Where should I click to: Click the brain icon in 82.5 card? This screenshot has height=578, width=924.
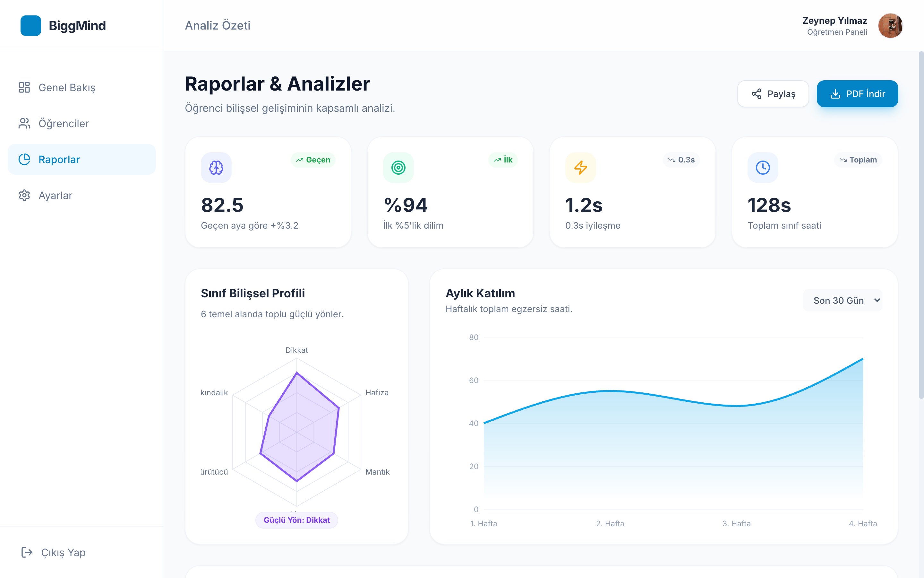click(x=216, y=167)
